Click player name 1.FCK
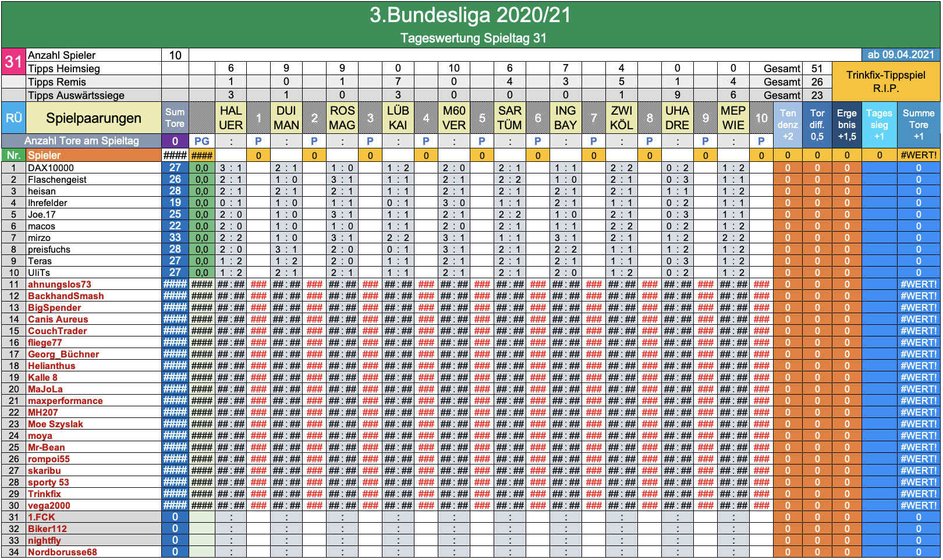 coord(41,517)
